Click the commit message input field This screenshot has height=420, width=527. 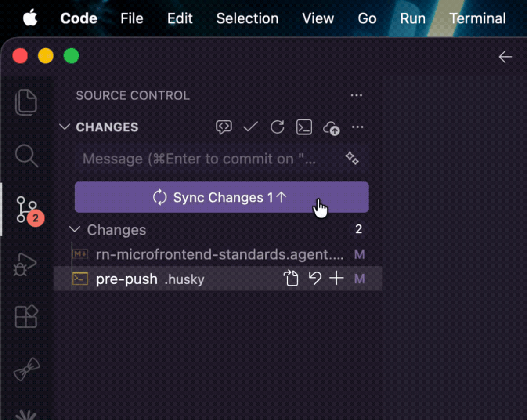[x=221, y=158]
